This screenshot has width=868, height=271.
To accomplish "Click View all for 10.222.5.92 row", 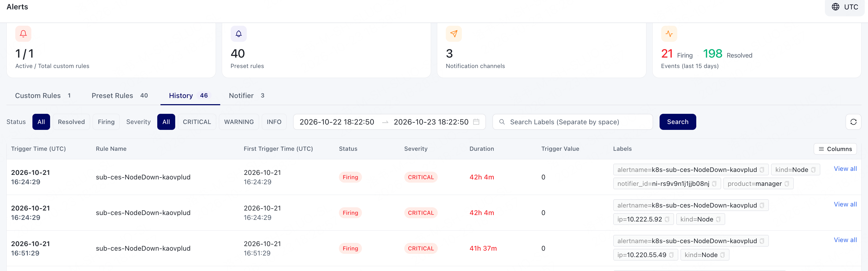I will tap(845, 204).
